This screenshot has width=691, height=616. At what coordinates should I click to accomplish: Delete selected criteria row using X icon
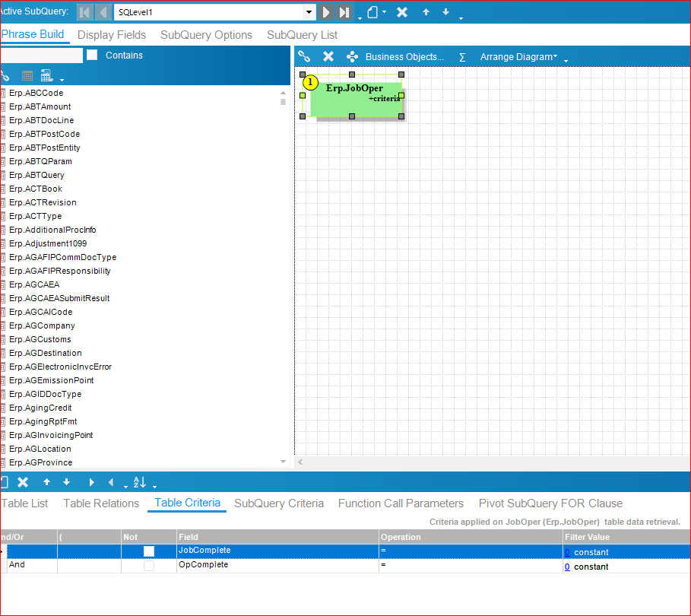23,482
